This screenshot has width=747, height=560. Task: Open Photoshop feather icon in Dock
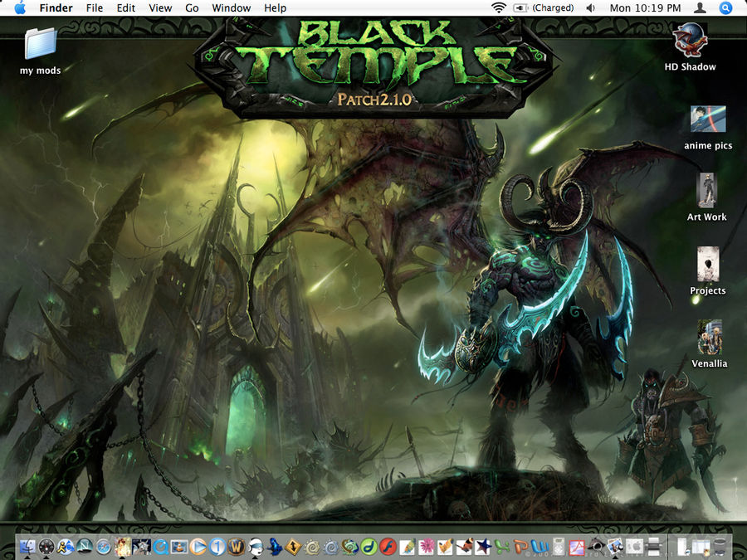(408, 548)
